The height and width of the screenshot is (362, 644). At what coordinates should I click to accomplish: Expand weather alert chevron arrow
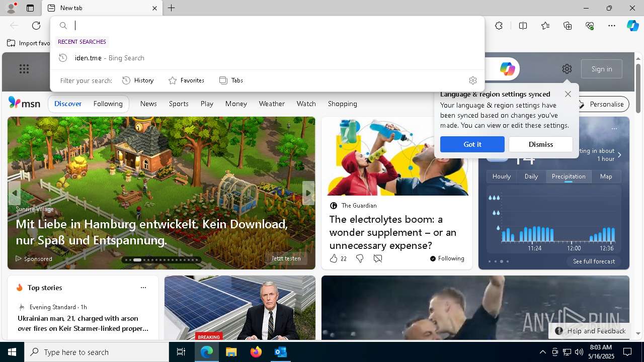tap(619, 155)
